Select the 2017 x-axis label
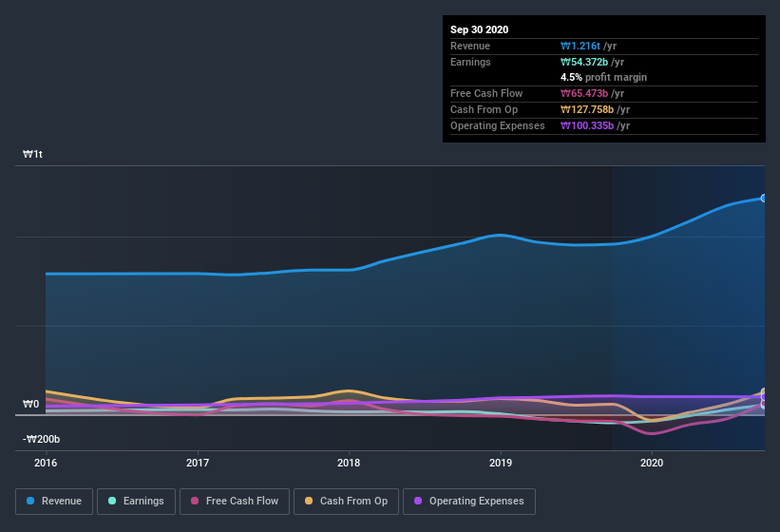780x532 pixels. point(198,463)
